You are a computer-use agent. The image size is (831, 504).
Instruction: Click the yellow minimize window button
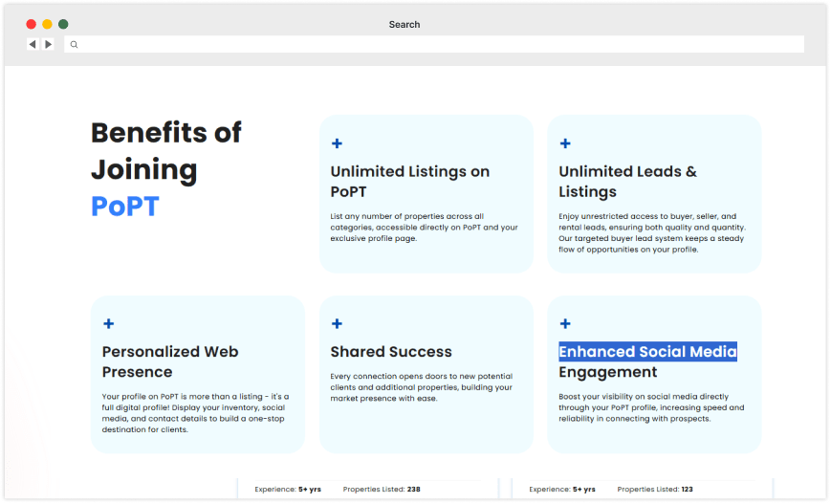47,24
